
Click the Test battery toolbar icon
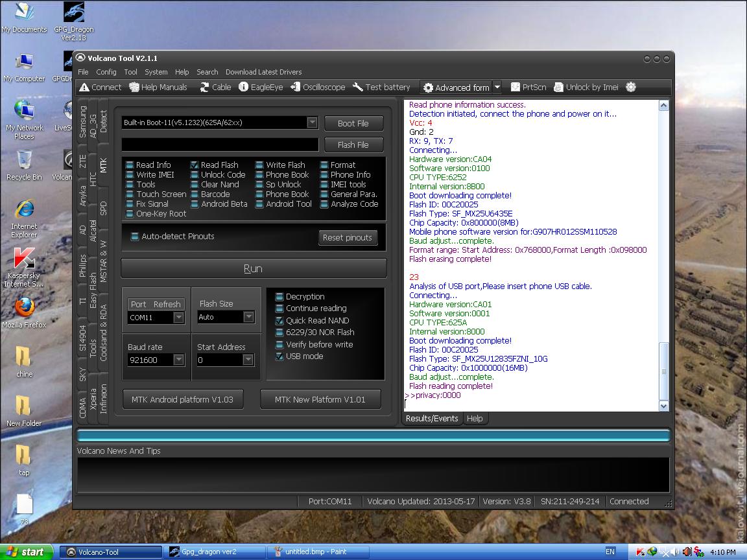pyautogui.click(x=381, y=87)
